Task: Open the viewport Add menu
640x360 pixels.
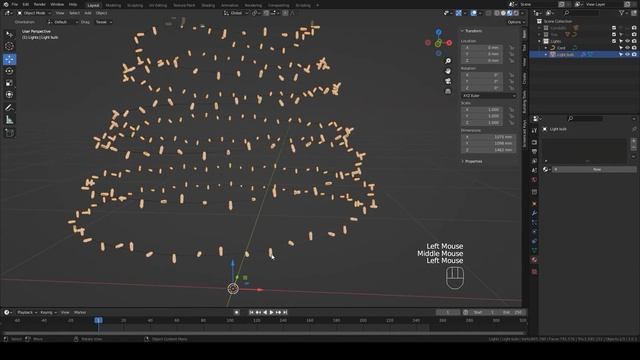Action: pos(88,13)
